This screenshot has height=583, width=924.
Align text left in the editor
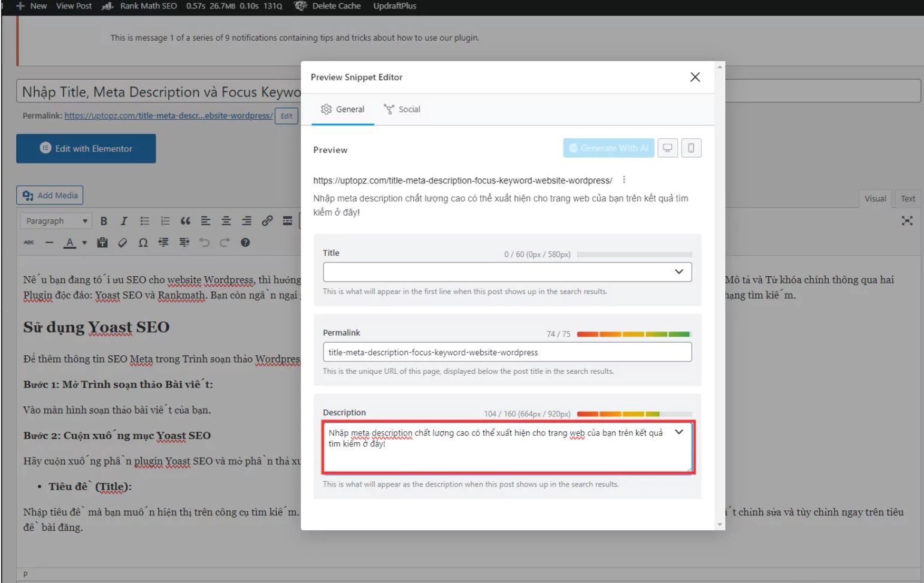(206, 221)
